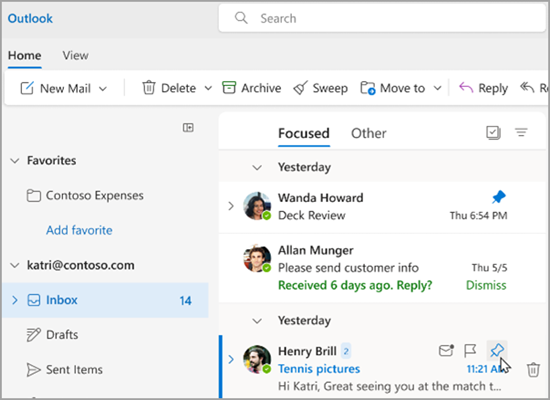Click the Sweep broom icon

[301, 88]
